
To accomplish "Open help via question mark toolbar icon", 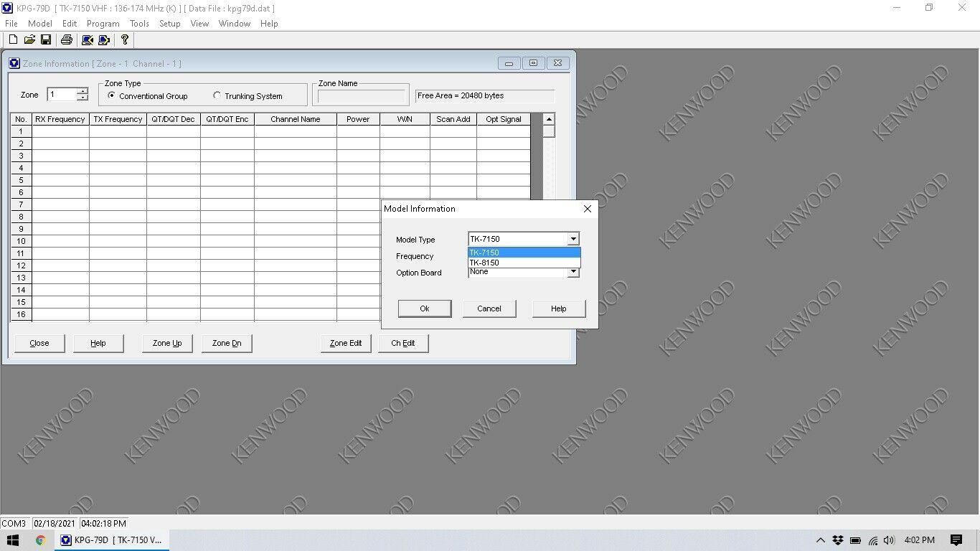I will pyautogui.click(x=125, y=40).
